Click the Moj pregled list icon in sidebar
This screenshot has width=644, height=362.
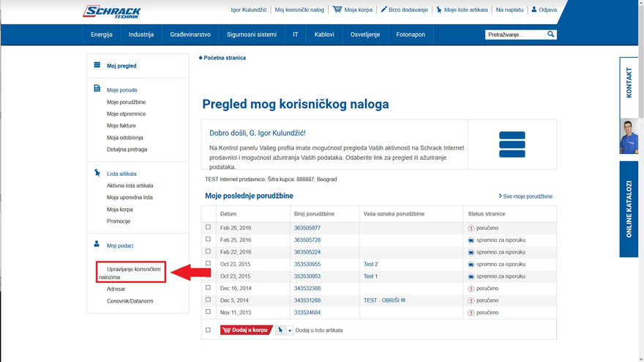pyautogui.click(x=97, y=65)
